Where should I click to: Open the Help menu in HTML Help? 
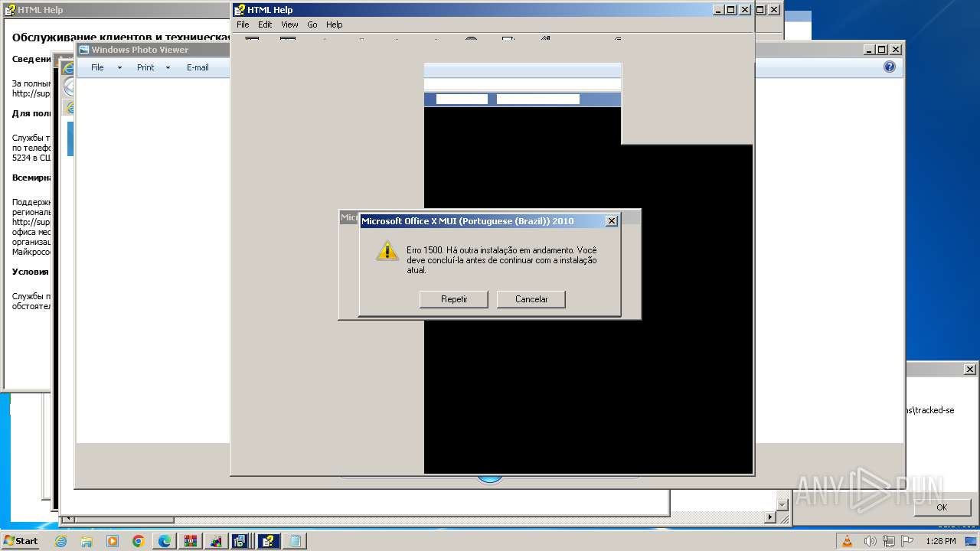click(335, 24)
